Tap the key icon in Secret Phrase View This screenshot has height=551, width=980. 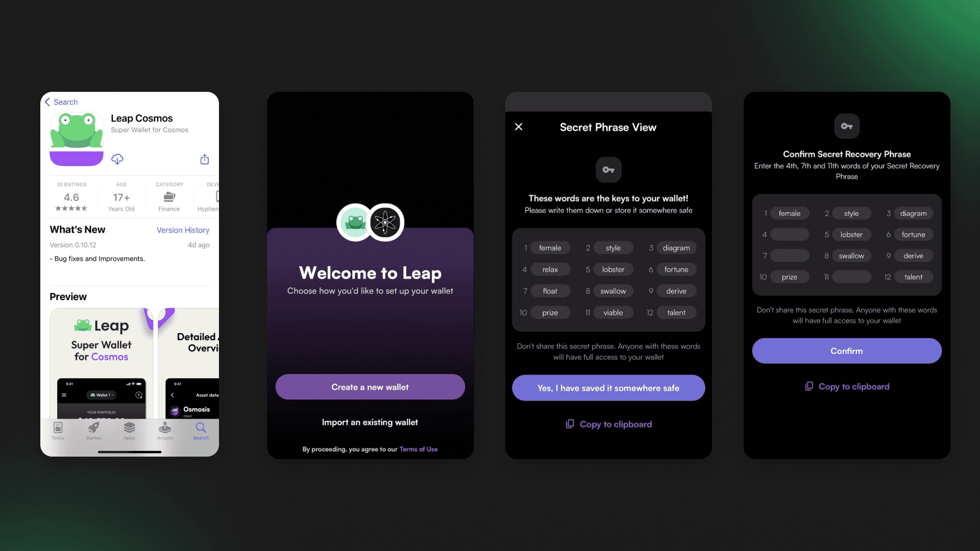[x=608, y=169]
